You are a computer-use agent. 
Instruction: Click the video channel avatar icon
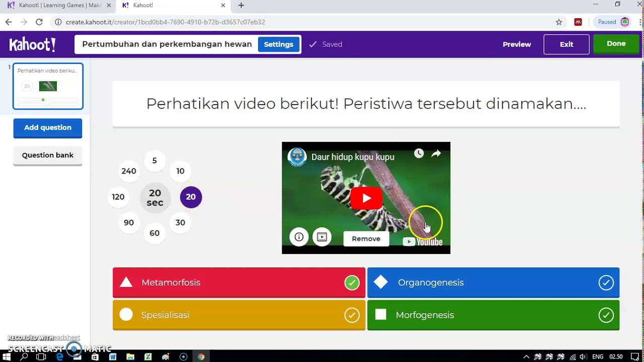[x=297, y=157]
